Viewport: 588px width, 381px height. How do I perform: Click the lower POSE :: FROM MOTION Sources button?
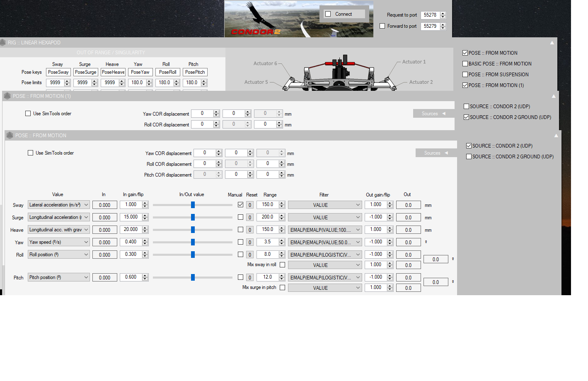(x=436, y=153)
